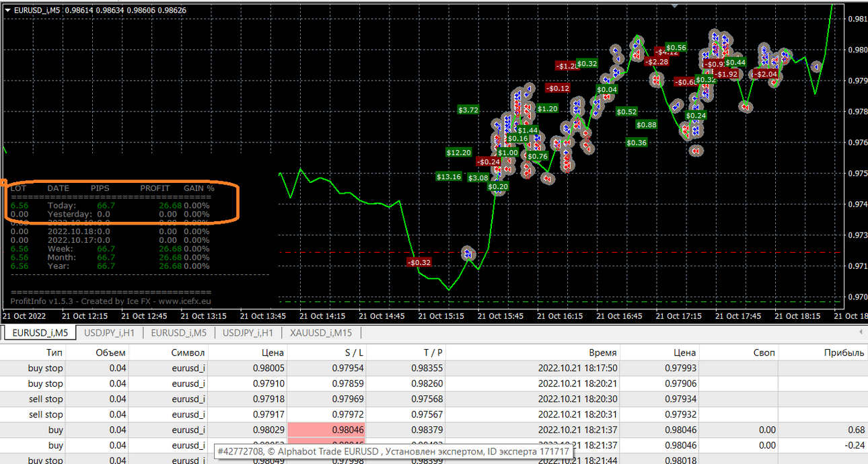Click the $0.52 profit label on chart
The image size is (868, 464).
pyautogui.click(x=626, y=112)
